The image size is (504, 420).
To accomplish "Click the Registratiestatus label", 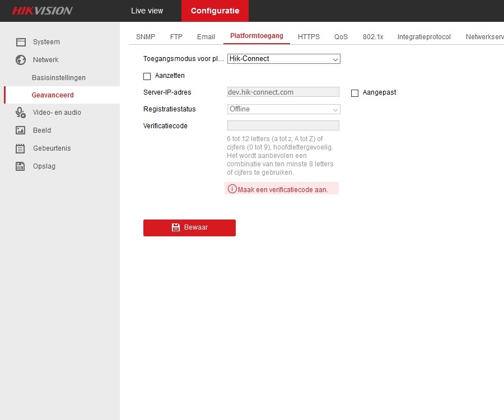I will tap(169, 109).
